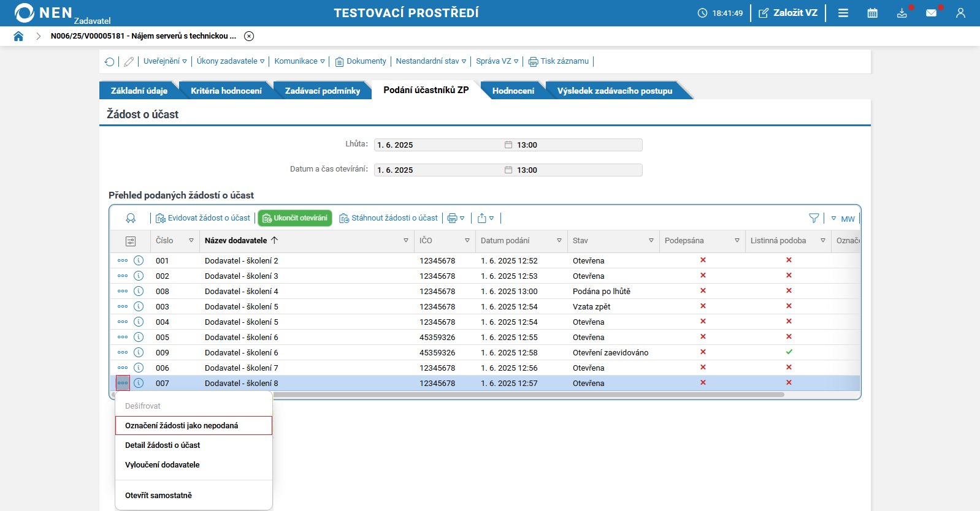
Task: Open the mail messages icon
Action: 931,13
